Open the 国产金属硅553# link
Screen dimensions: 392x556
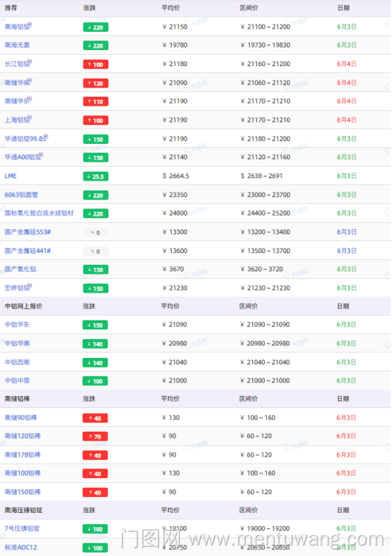point(28,232)
